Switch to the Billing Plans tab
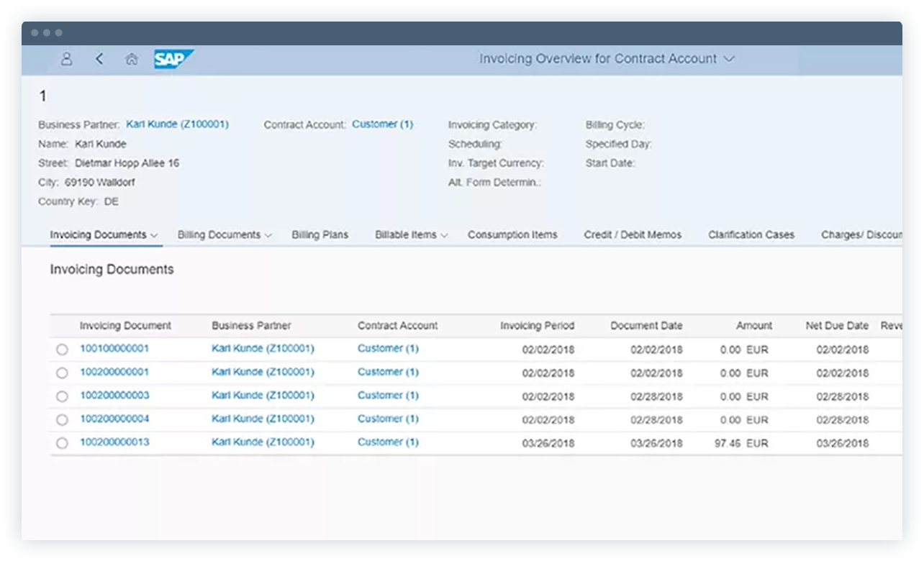This screenshot has width=924, height=561. [320, 234]
